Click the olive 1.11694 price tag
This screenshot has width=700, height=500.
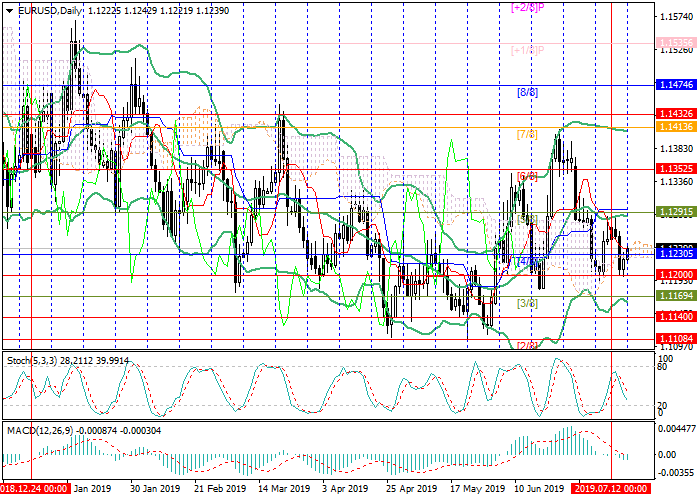pos(676,296)
